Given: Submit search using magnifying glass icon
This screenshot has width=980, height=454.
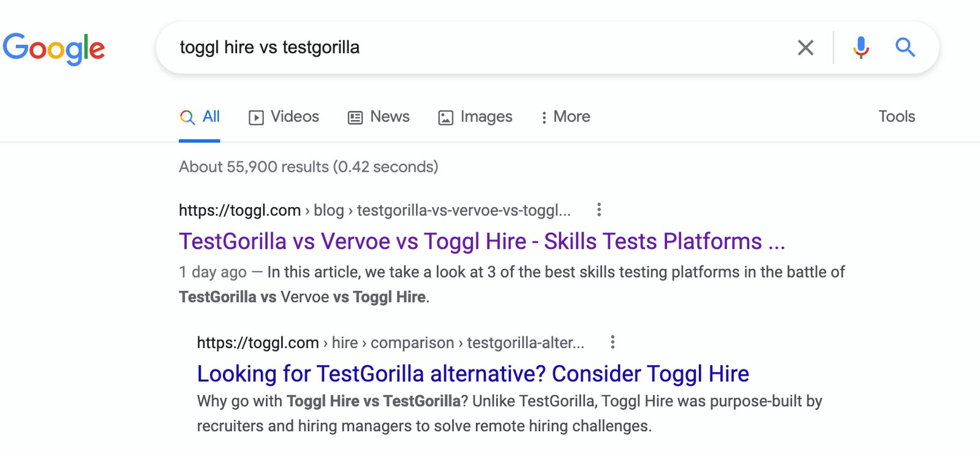Looking at the screenshot, I should pyautogui.click(x=905, y=47).
